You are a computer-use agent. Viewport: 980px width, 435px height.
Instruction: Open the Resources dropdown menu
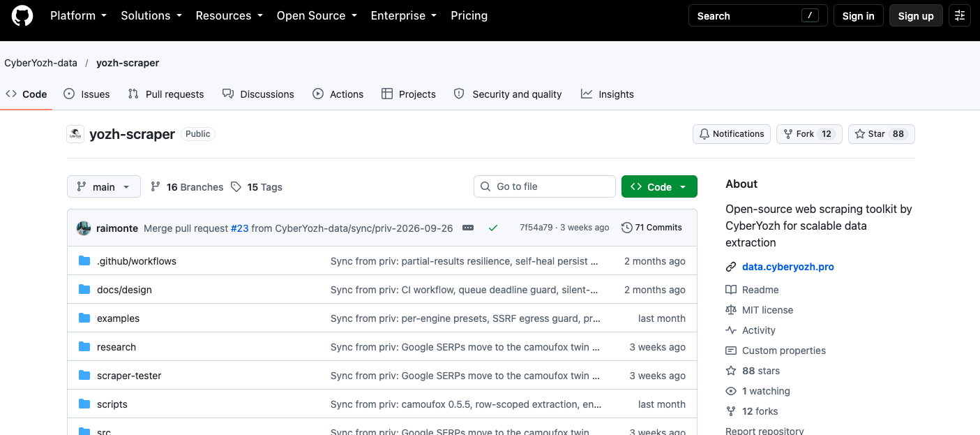pos(229,15)
